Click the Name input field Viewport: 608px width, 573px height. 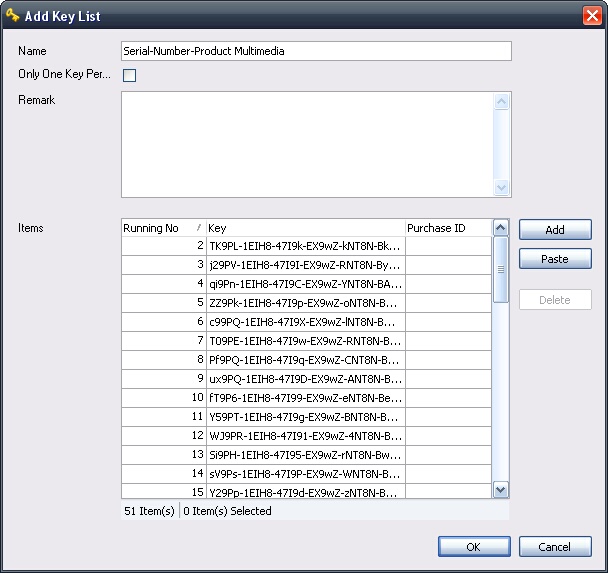click(x=315, y=51)
